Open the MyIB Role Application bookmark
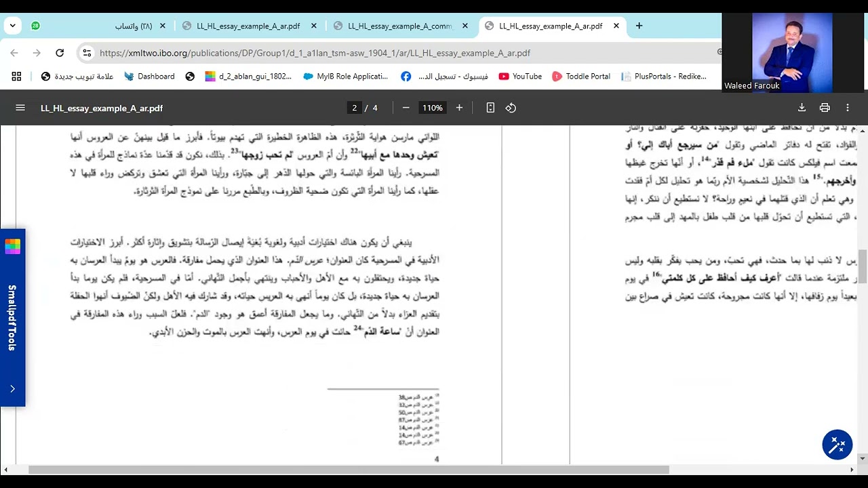This screenshot has width=868, height=488. 346,77
